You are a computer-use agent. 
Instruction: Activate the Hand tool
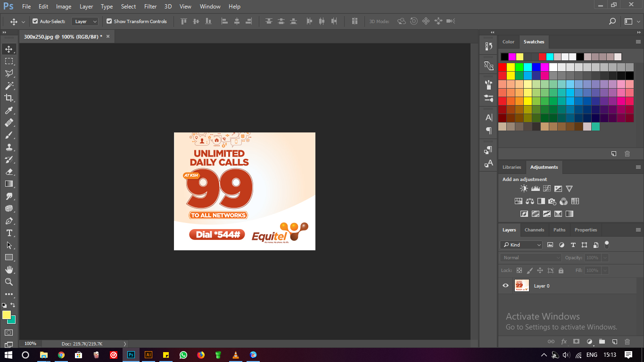point(9,270)
